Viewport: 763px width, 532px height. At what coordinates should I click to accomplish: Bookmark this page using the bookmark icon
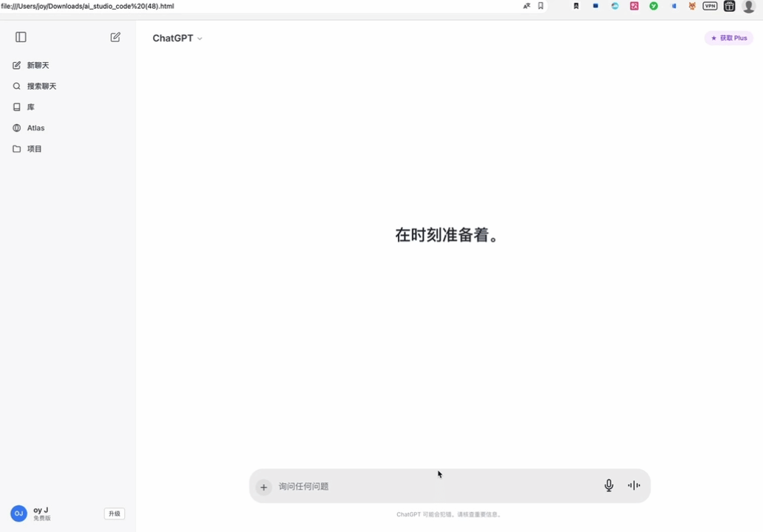[x=540, y=6]
